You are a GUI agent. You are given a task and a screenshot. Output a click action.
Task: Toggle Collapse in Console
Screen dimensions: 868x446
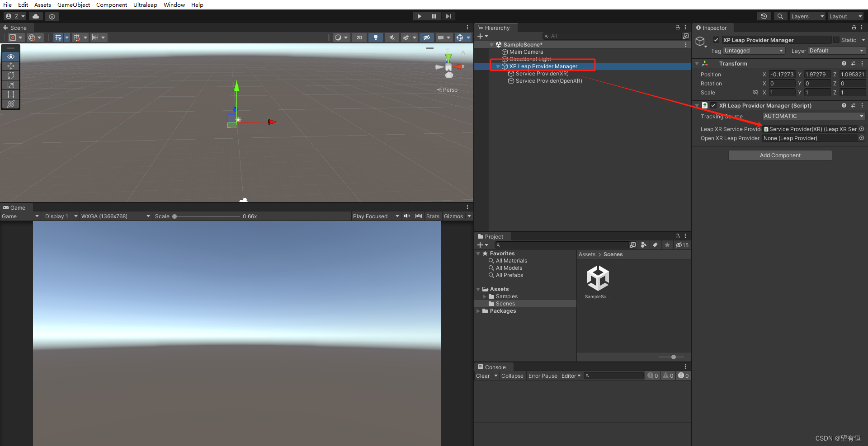[512, 376]
